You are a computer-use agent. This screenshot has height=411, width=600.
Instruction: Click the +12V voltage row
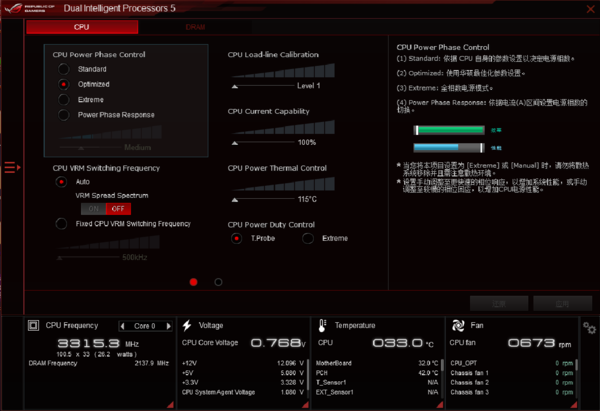[243, 363]
